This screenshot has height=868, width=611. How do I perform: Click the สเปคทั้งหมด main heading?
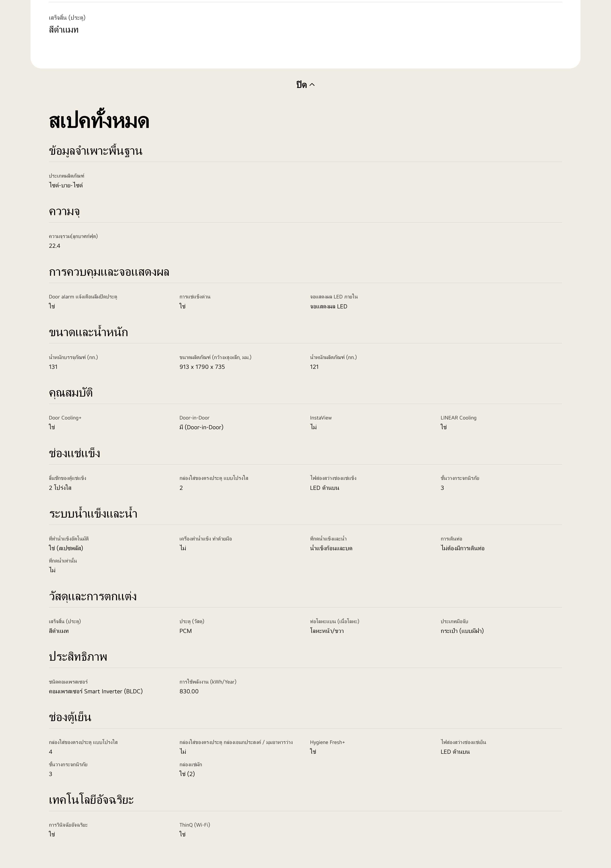pyautogui.click(x=99, y=121)
